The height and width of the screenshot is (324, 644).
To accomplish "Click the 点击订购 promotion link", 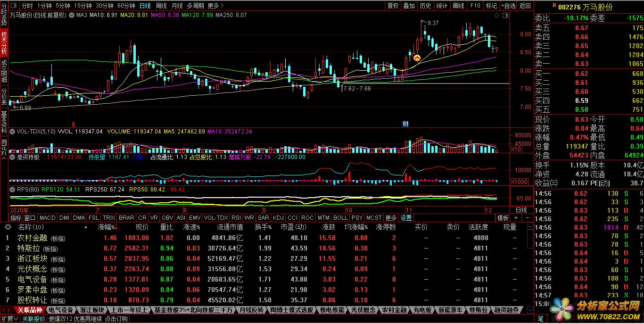I will (116, 319).
